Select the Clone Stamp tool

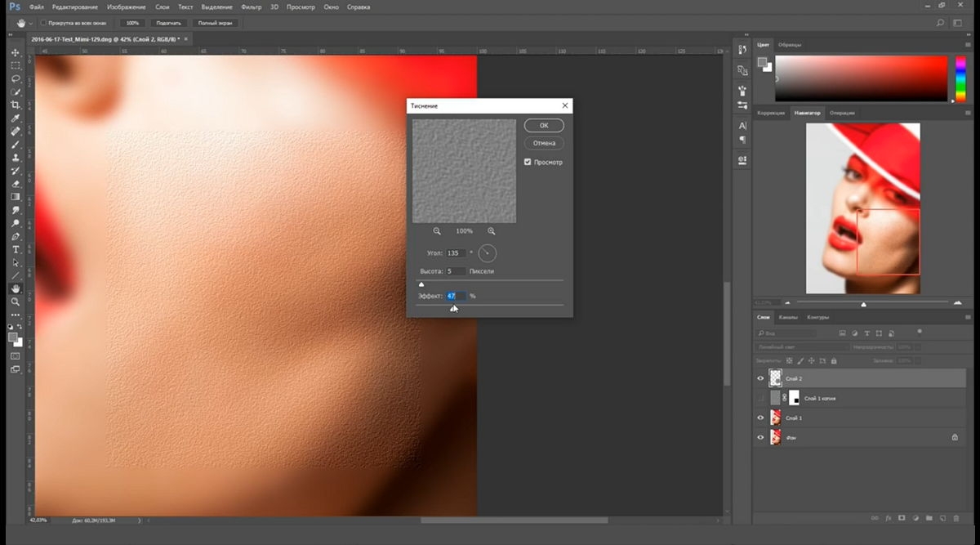[x=16, y=157]
